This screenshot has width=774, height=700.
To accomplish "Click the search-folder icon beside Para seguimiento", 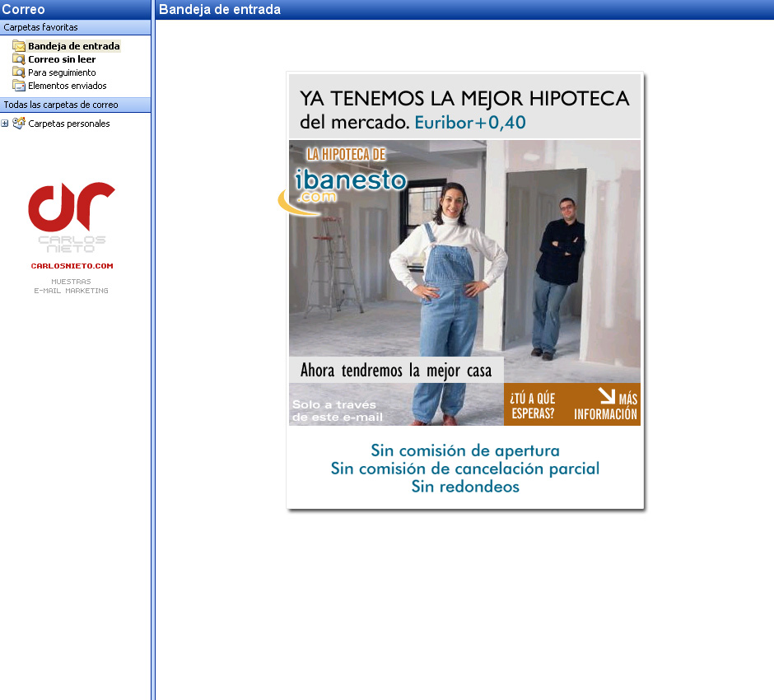I will pyautogui.click(x=19, y=72).
